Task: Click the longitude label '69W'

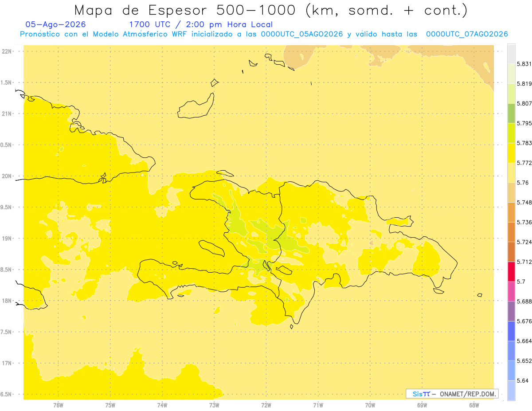Action: [x=422, y=405]
